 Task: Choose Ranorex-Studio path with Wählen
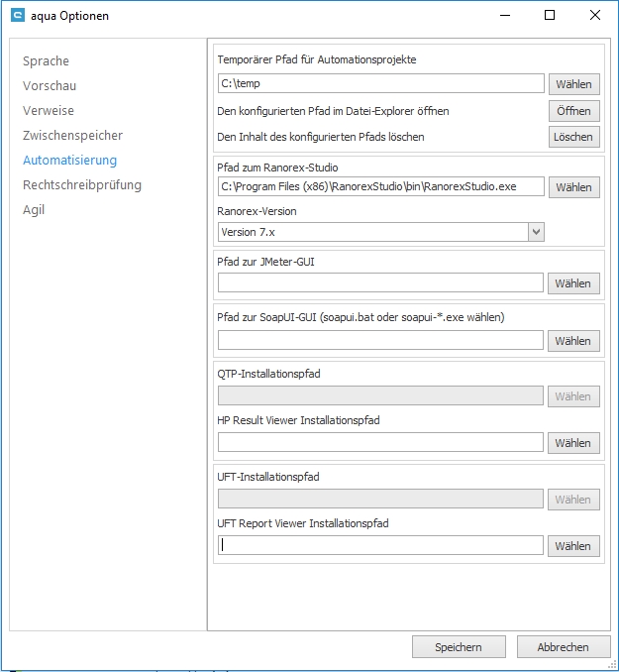573,187
